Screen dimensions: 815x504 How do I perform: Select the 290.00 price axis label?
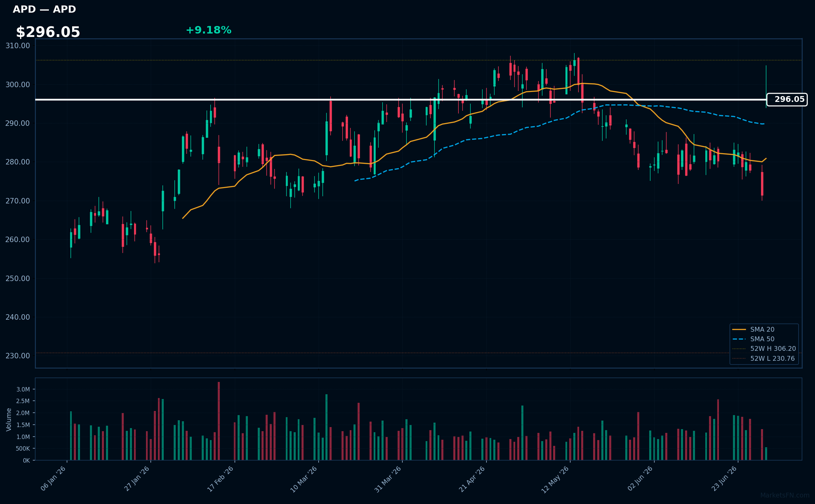point(18,123)
